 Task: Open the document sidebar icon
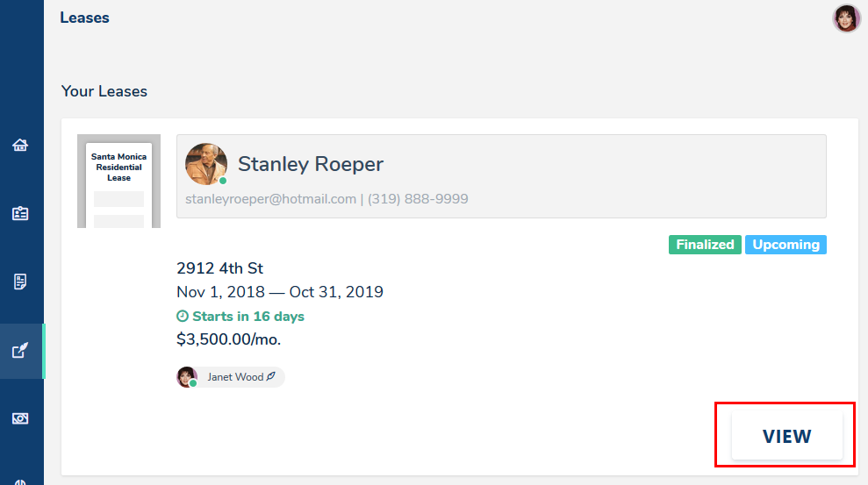pos(20,282)
